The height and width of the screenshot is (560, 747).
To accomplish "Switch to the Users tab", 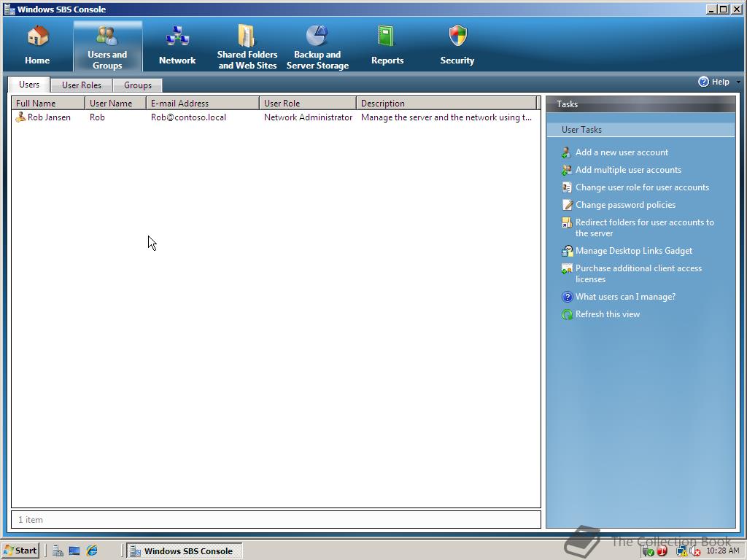I will 29,85.
